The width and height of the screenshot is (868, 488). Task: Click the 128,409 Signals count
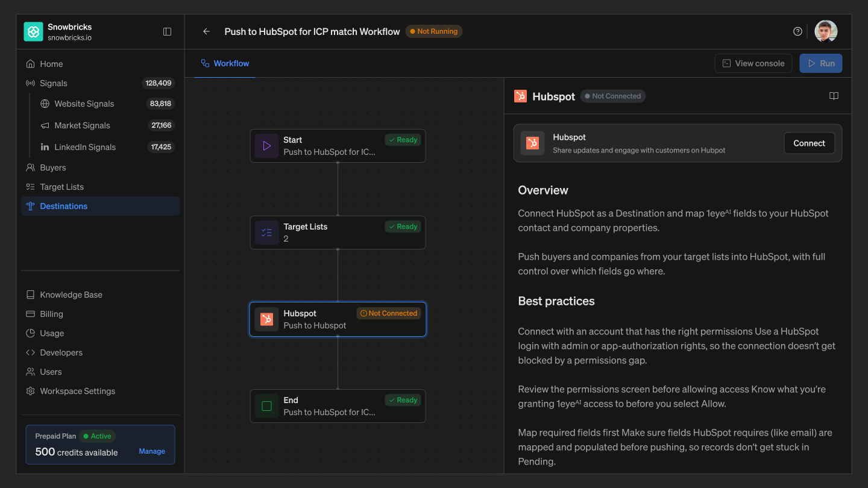pos(159,83)
